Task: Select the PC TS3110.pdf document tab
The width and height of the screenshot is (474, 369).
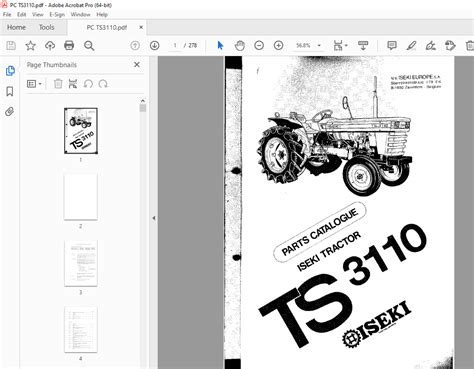Action: 107,27
